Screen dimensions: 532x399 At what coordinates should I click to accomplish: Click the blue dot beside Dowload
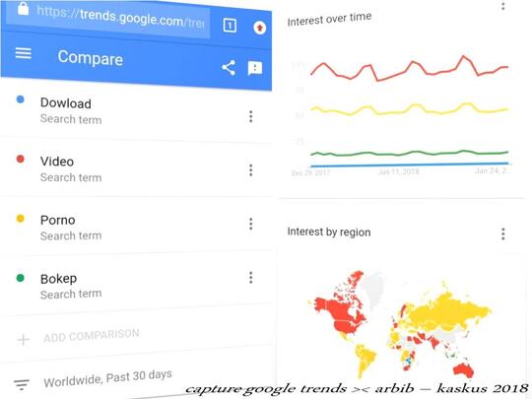click(21, 100)
